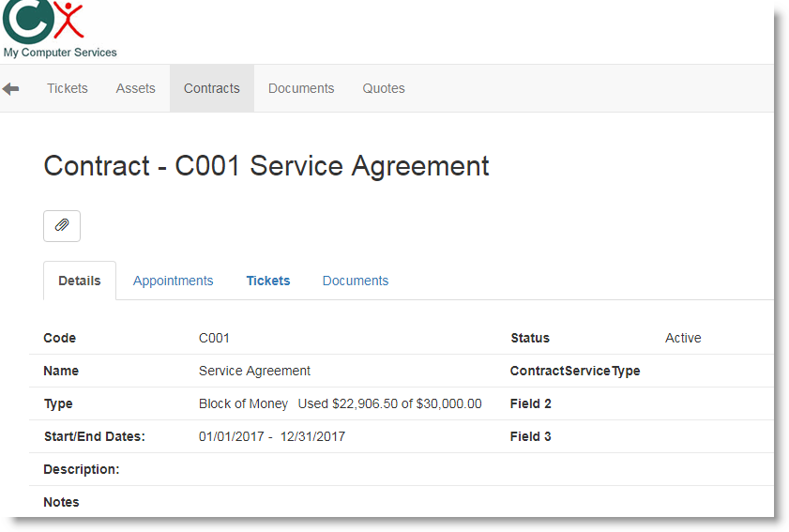Viewport: 789px width, 532px height.
Task: Click the Contract - C001 Service Agreement heading
Action: pos(266,166)
